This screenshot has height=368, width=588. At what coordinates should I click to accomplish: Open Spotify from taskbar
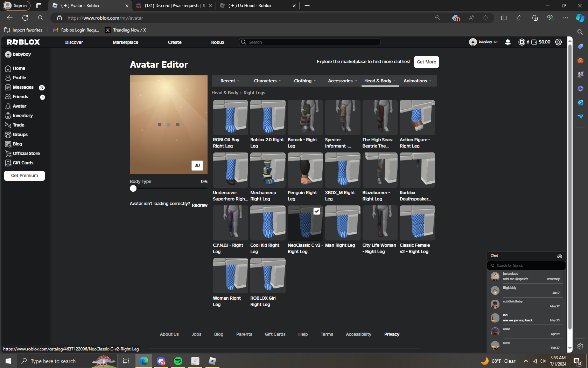pyautogui.click(x=178, y=361)
